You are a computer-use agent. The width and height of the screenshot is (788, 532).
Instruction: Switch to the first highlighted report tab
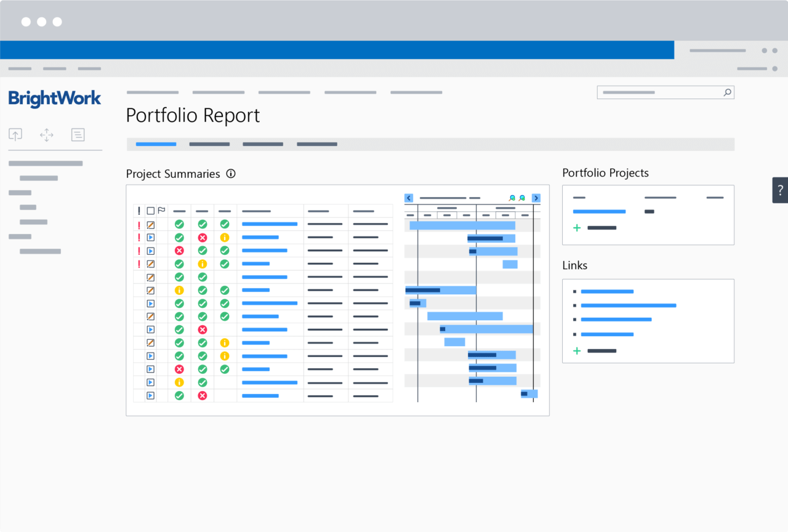(x=156, y=144)
